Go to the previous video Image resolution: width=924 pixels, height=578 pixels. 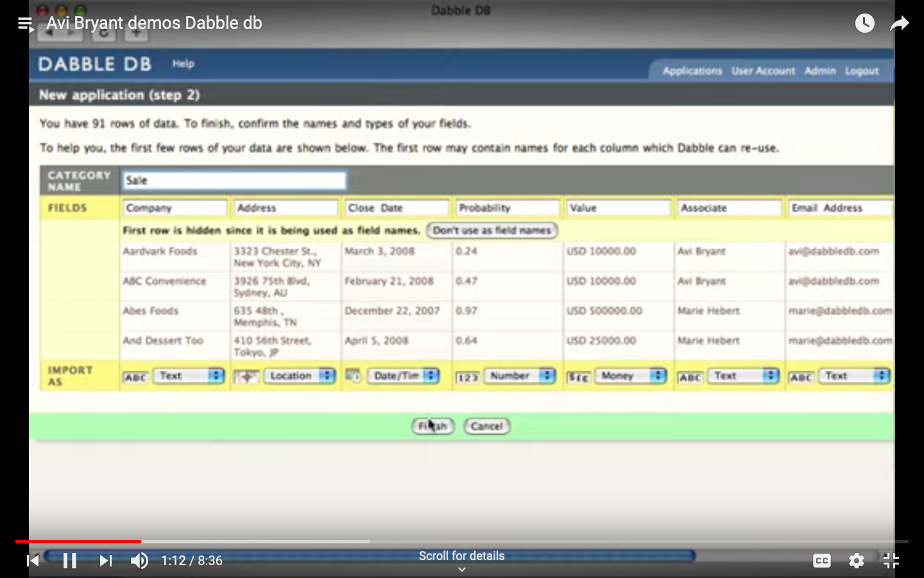[x=33, y=561]
